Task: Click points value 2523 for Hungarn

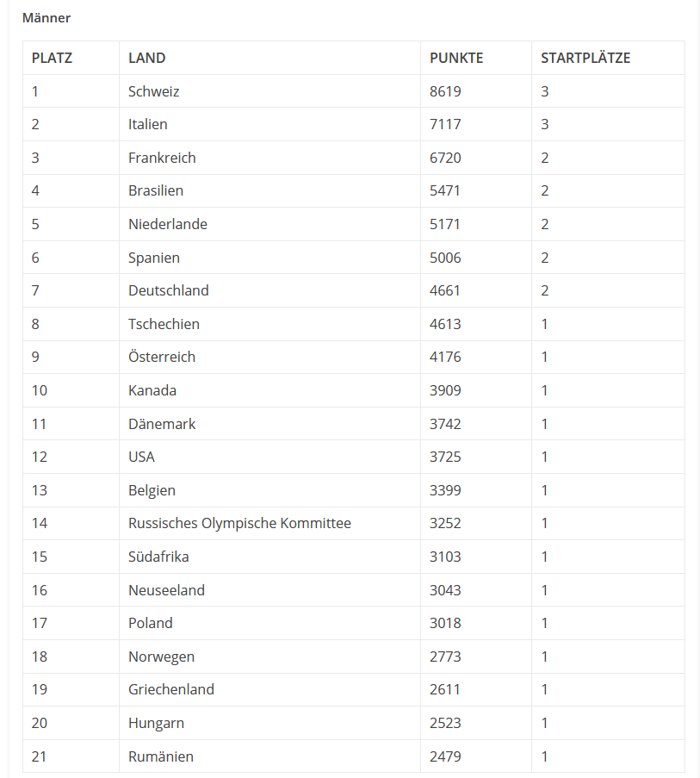Action: tap(445, 723)
